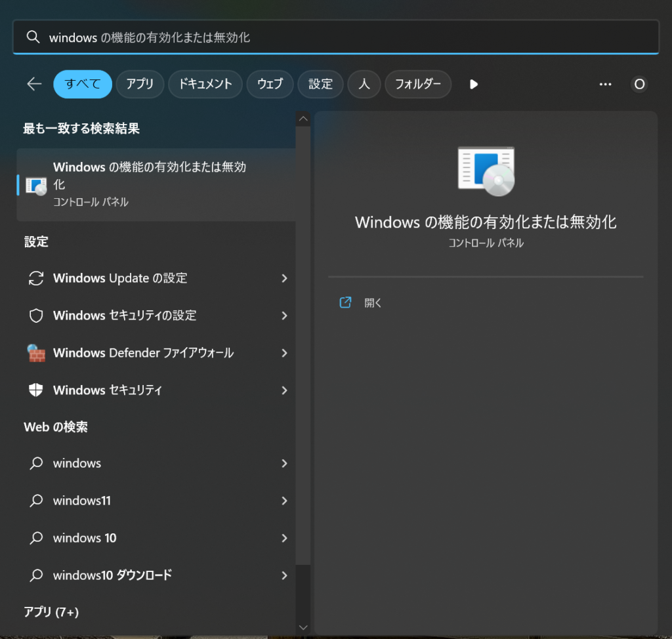
Task: Click scrollbar up arrow in results list
Action: click(303, 119)
